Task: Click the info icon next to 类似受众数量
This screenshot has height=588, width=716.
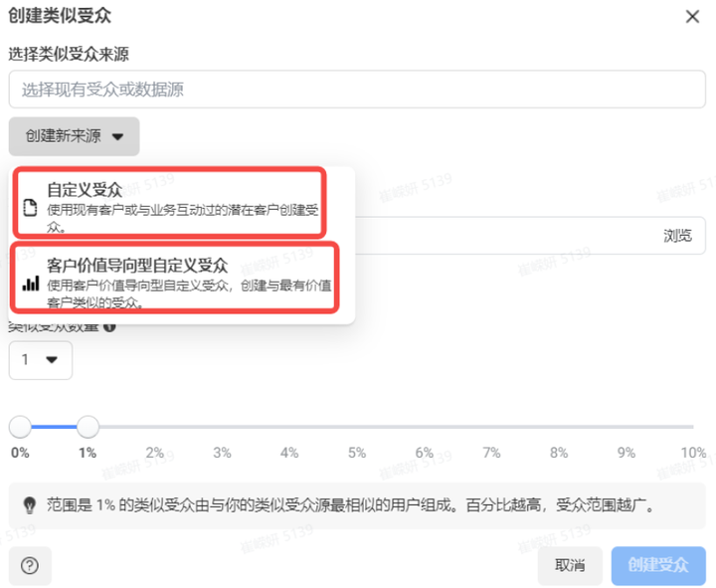Action: click(x=109, y=326)
